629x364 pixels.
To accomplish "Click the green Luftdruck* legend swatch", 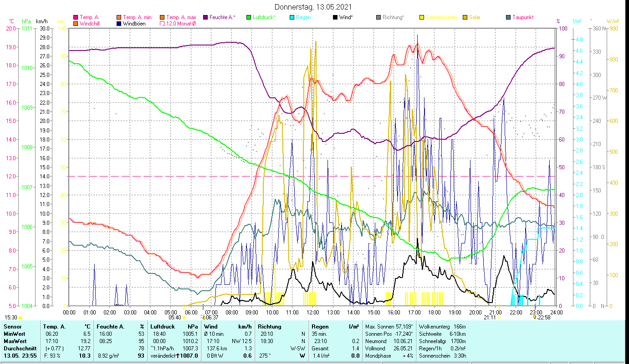I will (248, 17).
